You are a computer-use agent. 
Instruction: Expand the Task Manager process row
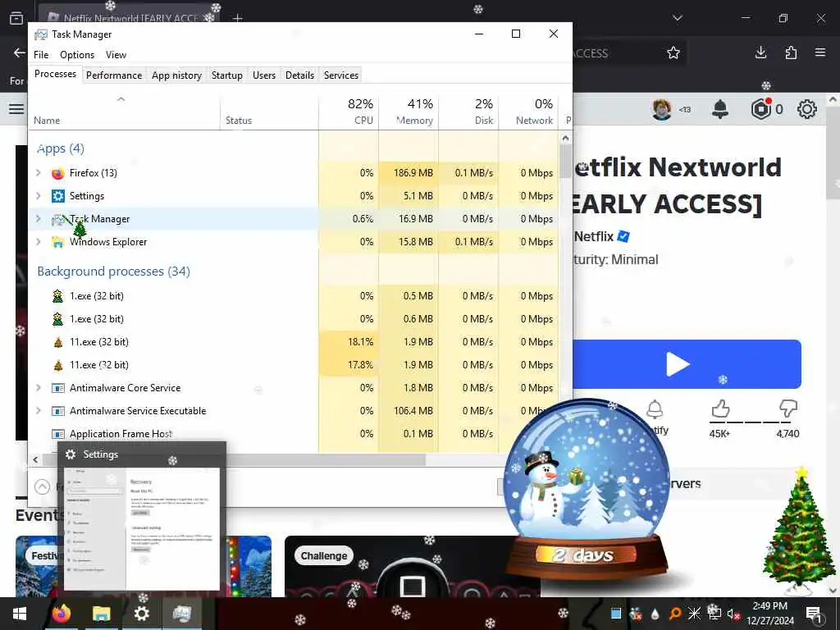pos(38,218)
